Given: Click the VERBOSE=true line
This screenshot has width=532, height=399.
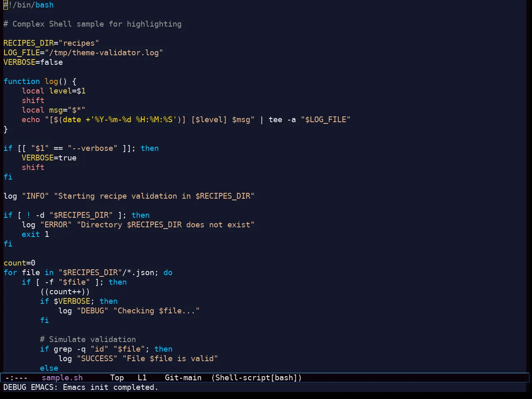Looking at the screenshot, I should click(49, 158).
